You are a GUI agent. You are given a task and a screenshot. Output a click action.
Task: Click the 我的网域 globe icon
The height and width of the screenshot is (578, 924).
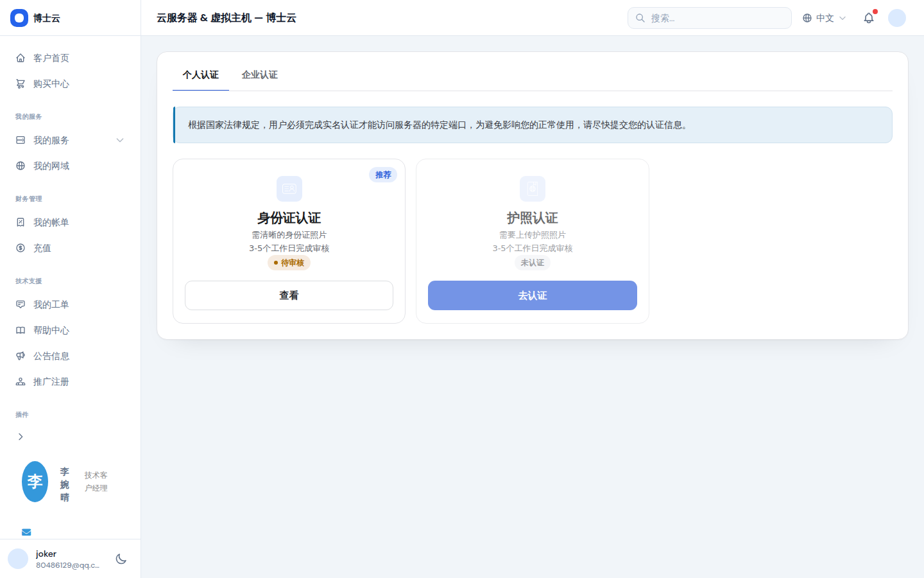tap(21, 166)
